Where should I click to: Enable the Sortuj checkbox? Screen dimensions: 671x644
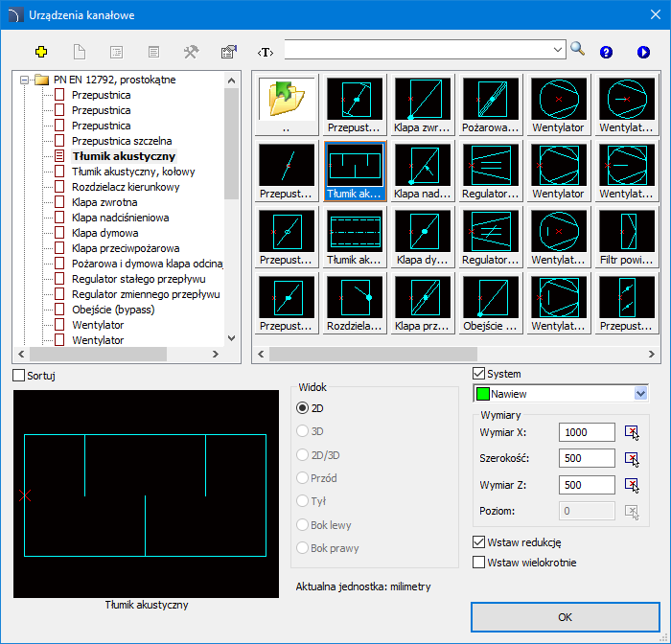[19, 376]
